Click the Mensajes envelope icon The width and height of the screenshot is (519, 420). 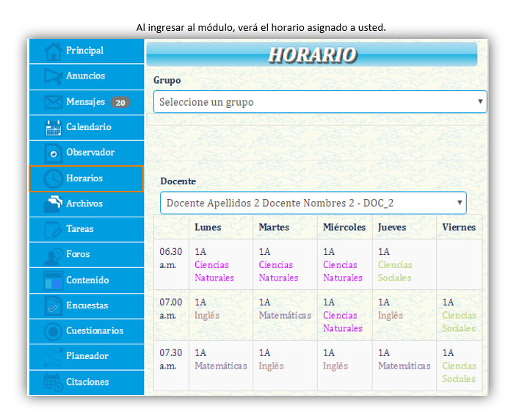[x=53, y=102]
